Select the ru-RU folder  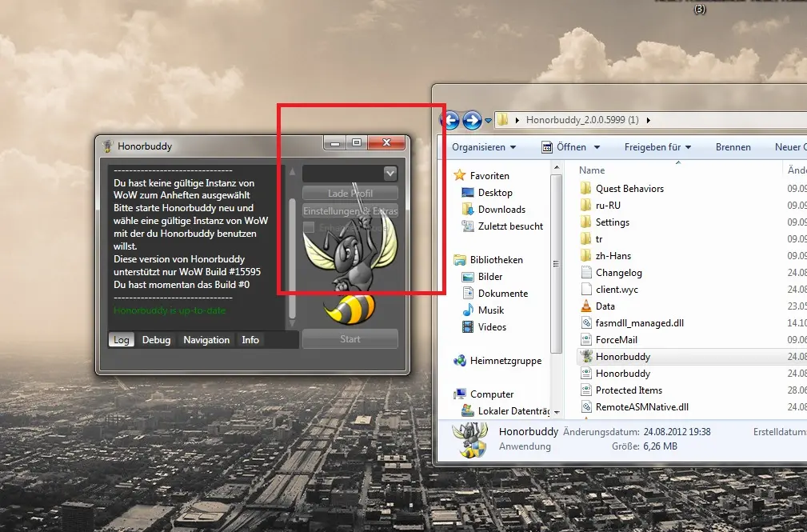tap(601, 206)
